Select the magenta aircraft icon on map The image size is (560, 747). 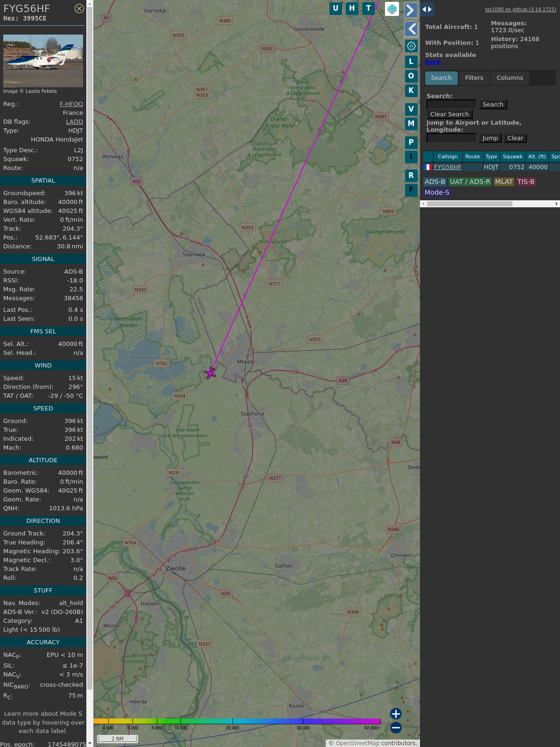[210, 373]
